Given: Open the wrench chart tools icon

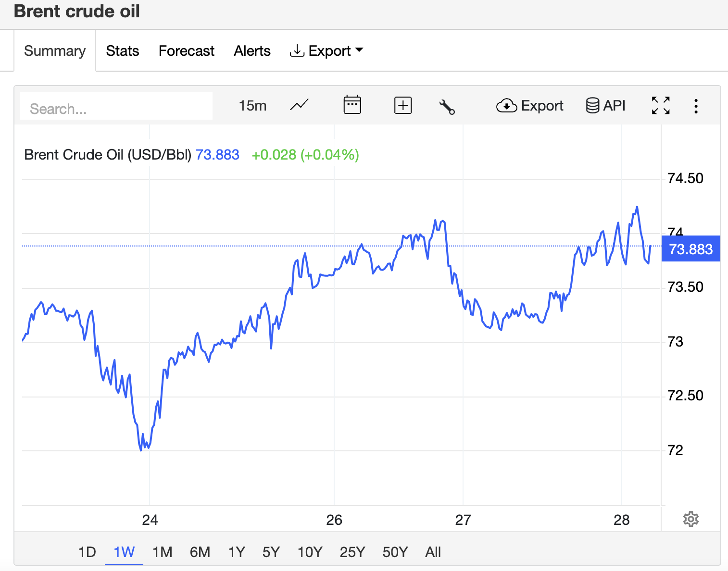Looking at the screenshot, I should point(447,107).
